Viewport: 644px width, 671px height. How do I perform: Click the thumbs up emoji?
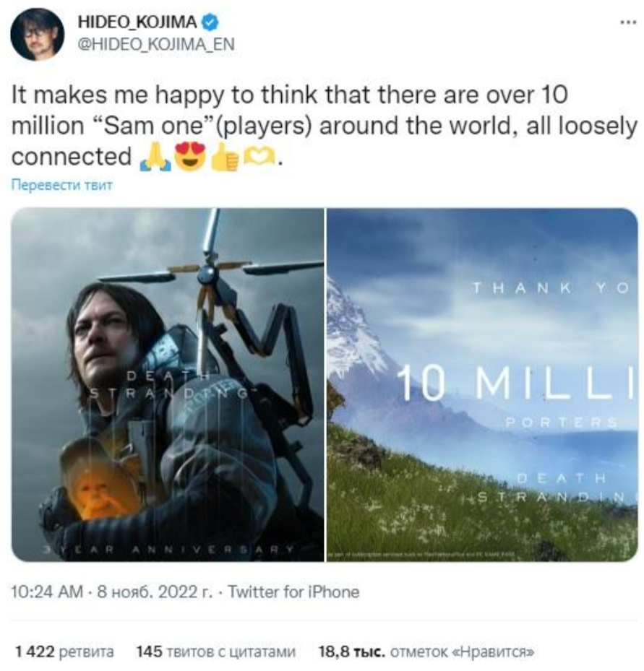tap(225, 157)
